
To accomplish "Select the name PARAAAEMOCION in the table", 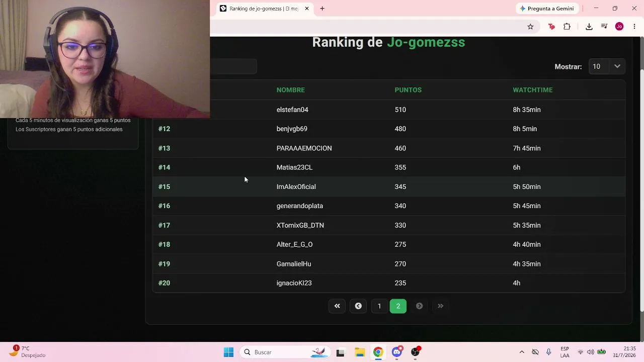I will click(304, 148).
